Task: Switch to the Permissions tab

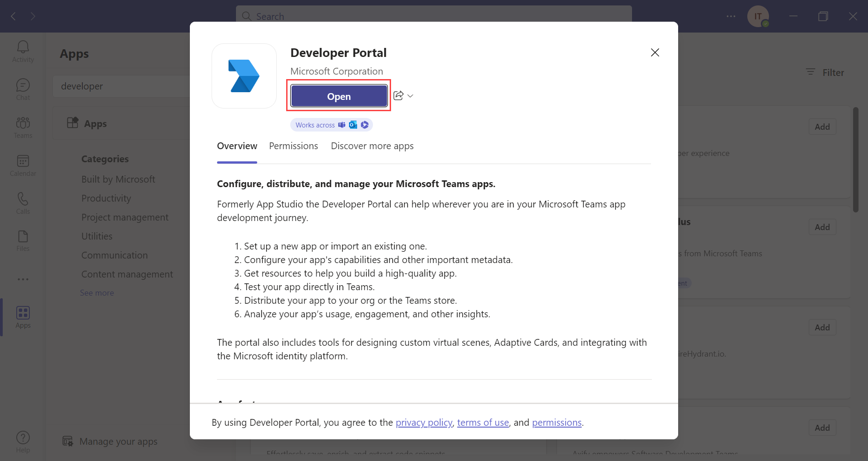Action: [x=293, y=146]
